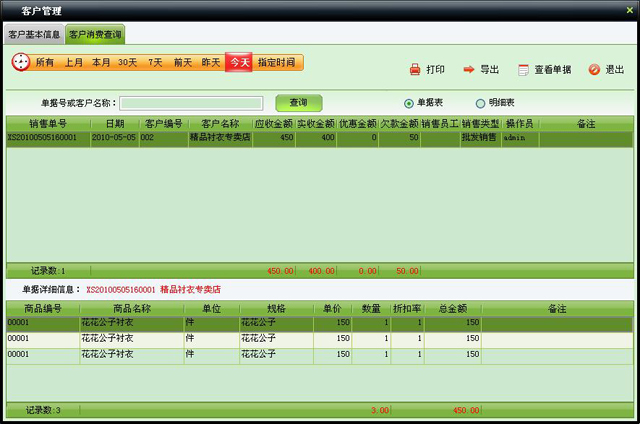Close the 客户管理 window
The height and width of the screenshot is (424, 640).
(x=629, y=10)
